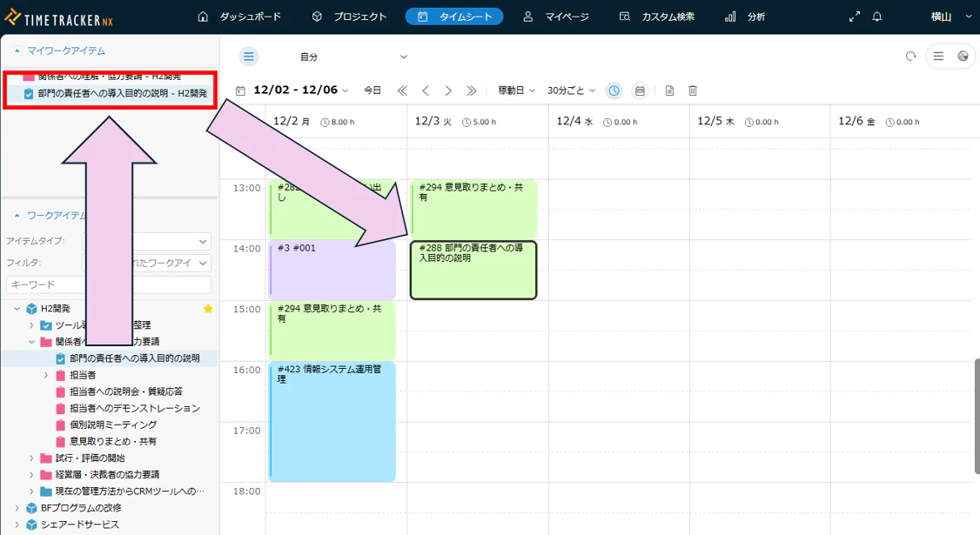
Task: Select the #423 情報システム運用管理 entry
Action: pos(332,421)
